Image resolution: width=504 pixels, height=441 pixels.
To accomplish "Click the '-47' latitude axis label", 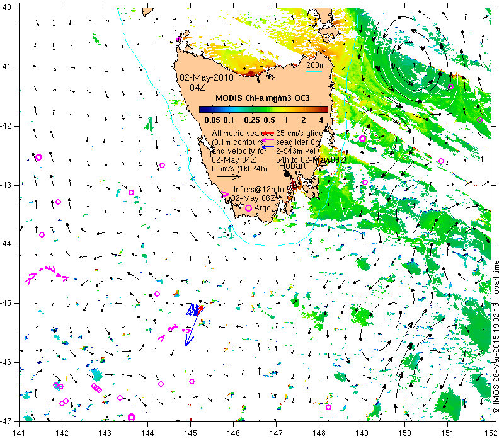I will pyautogui.click(x=5, y=421).
